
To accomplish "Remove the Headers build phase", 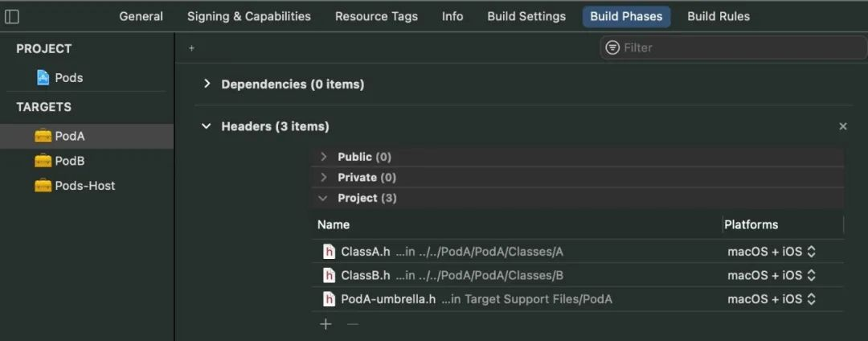I will click(x=843, y=126).
